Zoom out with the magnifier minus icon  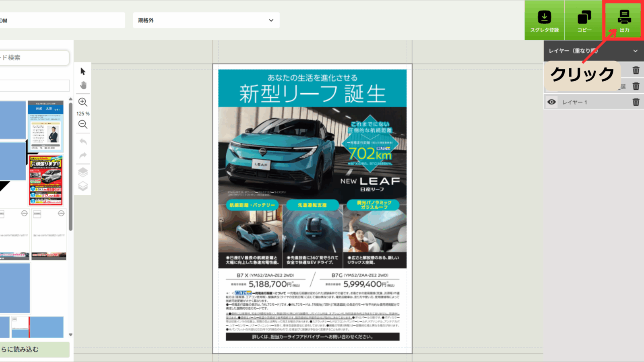(x=83, y=124)
